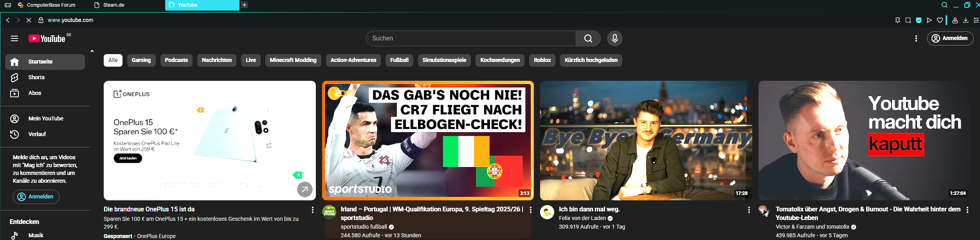Viewport: 980px width, 240px height.
Task: Click Felix von der Laden channel avatar
Action: click(547, 212)
